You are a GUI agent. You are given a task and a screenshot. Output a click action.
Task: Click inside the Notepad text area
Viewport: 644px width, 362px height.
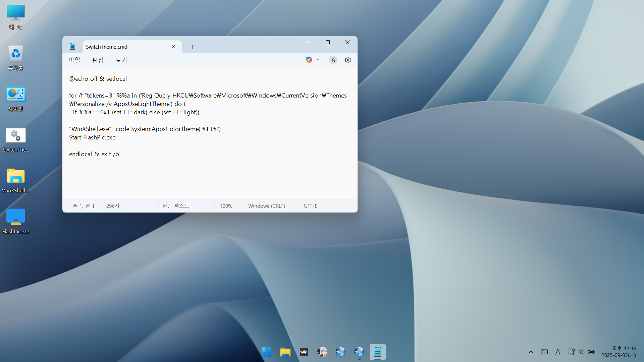210,174
